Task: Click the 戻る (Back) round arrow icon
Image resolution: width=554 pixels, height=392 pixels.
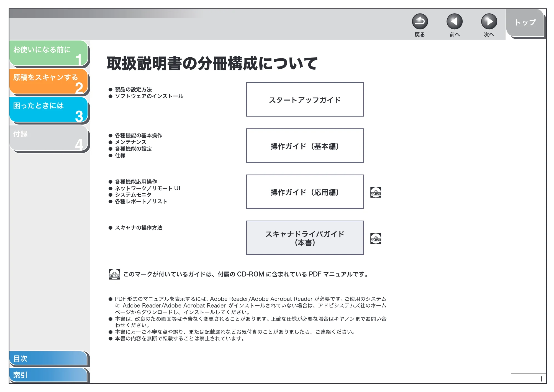Action: tap(420, 22)
